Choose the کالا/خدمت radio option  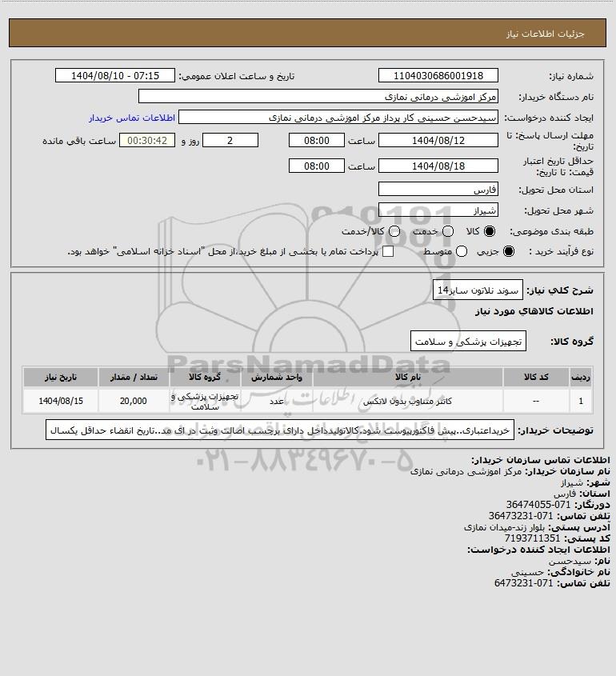tap(394, 231)
